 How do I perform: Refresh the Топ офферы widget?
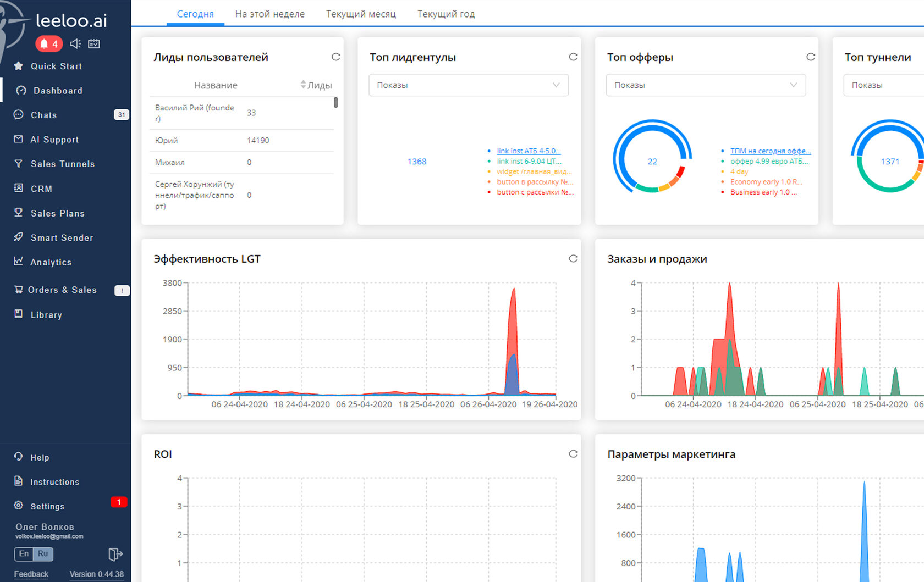tap(810, 57)
